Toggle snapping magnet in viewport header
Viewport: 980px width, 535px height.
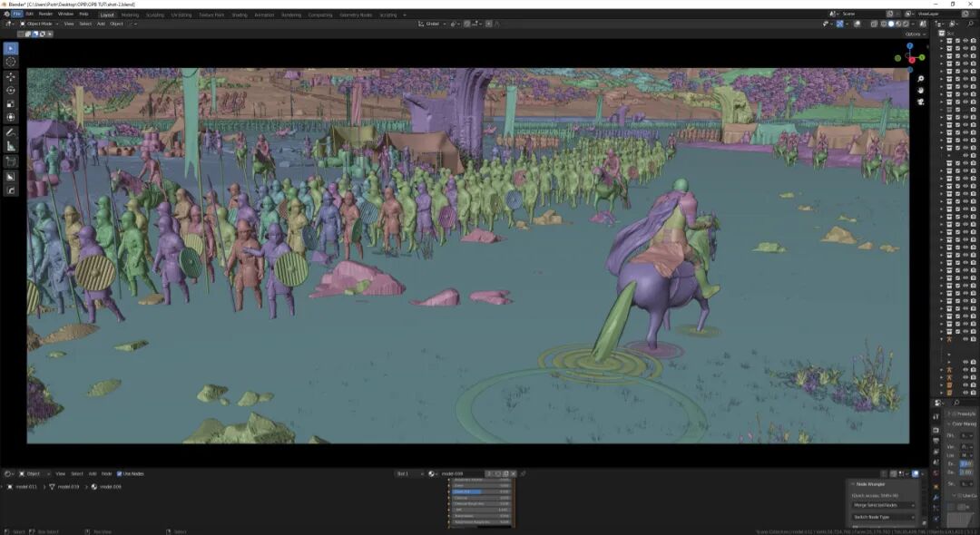point(467,24)
